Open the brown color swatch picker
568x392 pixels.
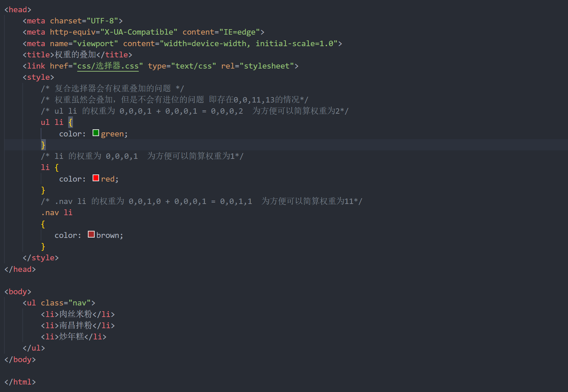point(91,235)
